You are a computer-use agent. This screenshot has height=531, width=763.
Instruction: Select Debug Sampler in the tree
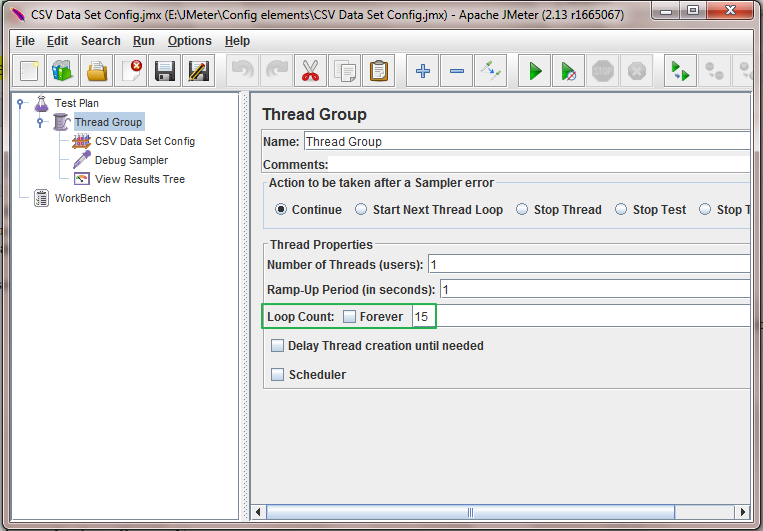[x=131, y=160]
